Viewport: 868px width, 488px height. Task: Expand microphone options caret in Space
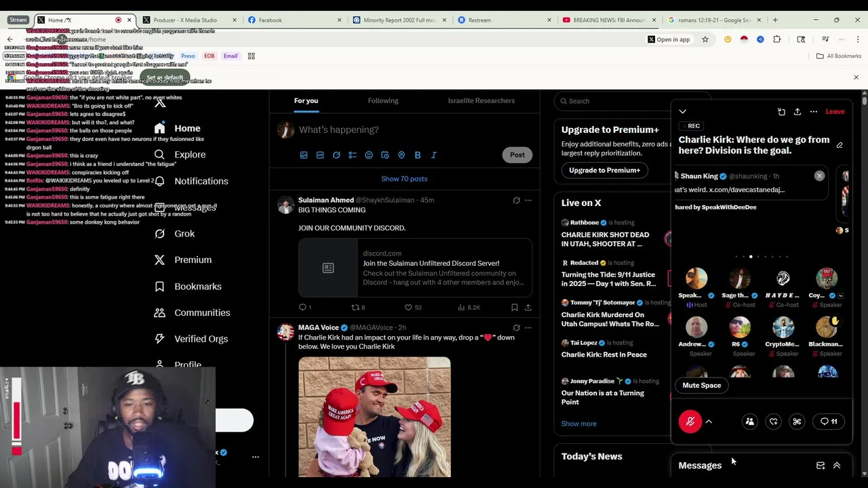point(709,422)
